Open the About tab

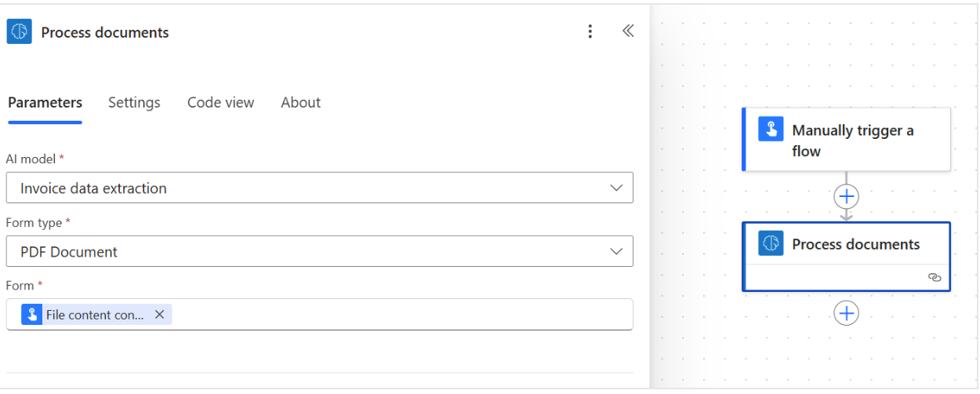point(300,103)
